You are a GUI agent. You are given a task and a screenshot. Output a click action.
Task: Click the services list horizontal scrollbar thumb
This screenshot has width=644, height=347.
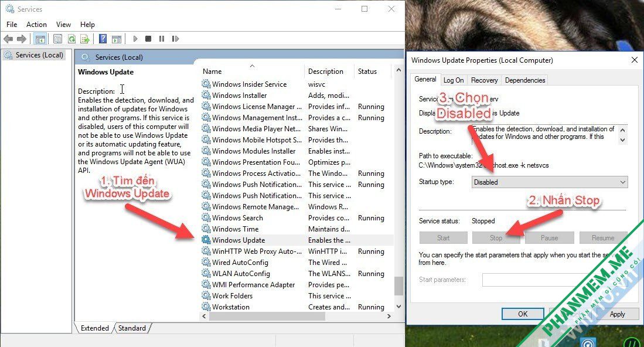[x=267, y=316]
